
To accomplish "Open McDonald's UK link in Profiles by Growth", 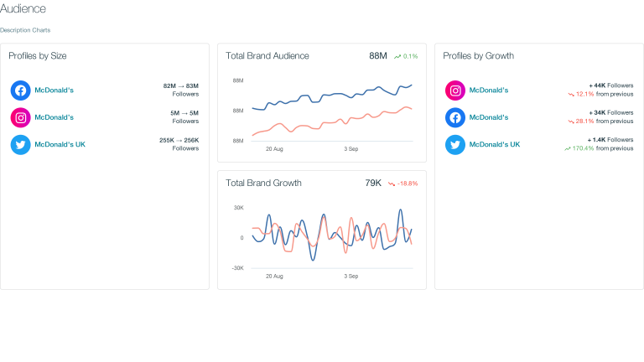I will (x=494, y=145).
